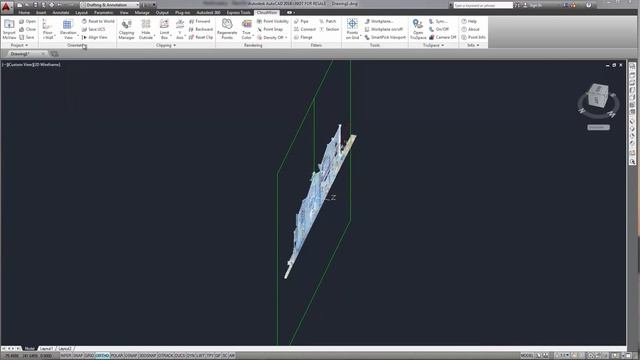Select the Patch fitter tool
640x360 pixels.
[328, 21]
